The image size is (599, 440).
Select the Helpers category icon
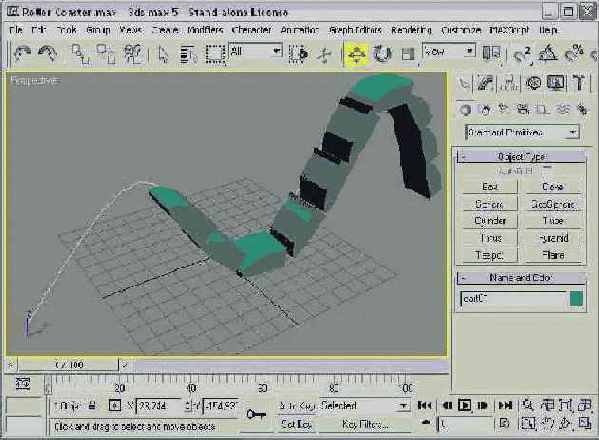[542, 110]
